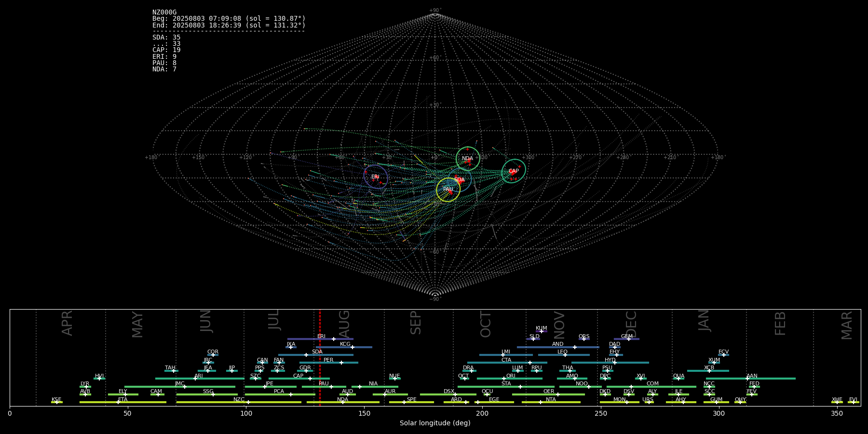Select the station code NZ000G text
Viewport: 868px width, 434px height.
(x=164, y=13)
